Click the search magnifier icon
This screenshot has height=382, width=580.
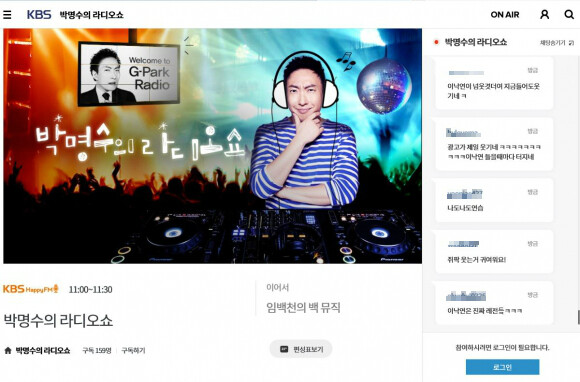(569, 14)
